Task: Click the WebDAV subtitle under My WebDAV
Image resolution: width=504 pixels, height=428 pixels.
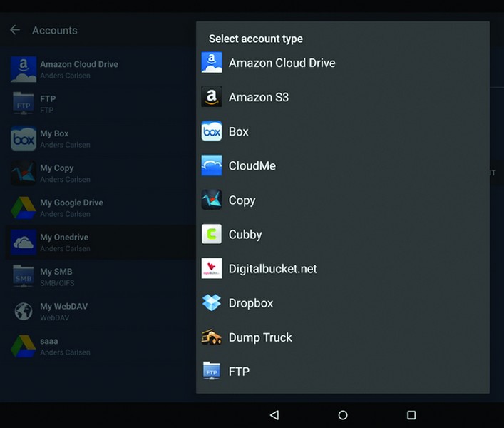Action: tap(55, 317)
